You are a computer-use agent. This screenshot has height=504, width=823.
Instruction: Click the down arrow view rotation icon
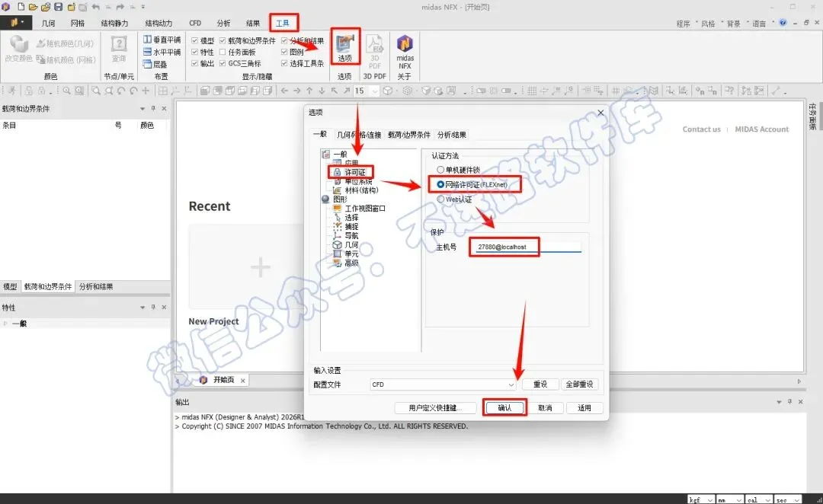click(x=322, y=91)
